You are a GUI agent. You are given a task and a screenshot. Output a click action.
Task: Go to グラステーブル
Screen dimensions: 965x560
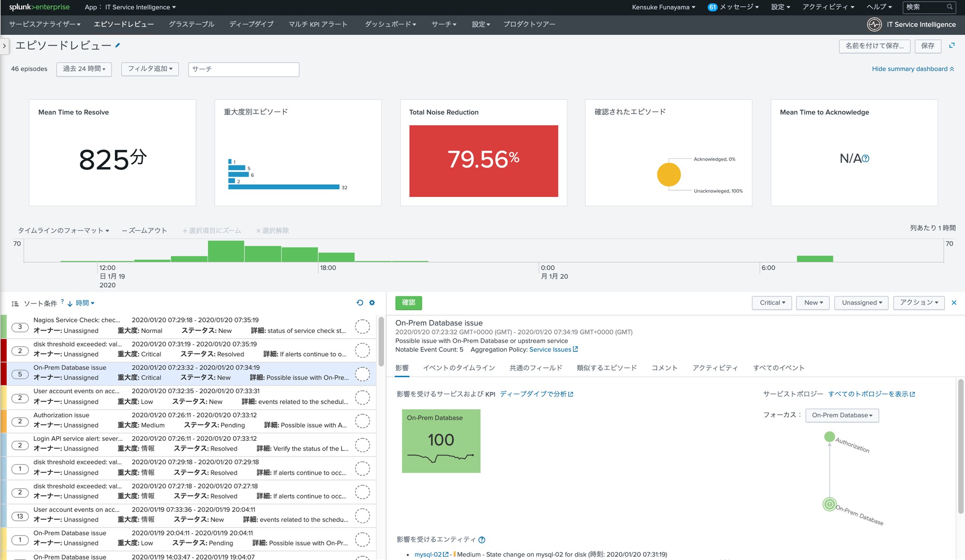coord(191,24)
